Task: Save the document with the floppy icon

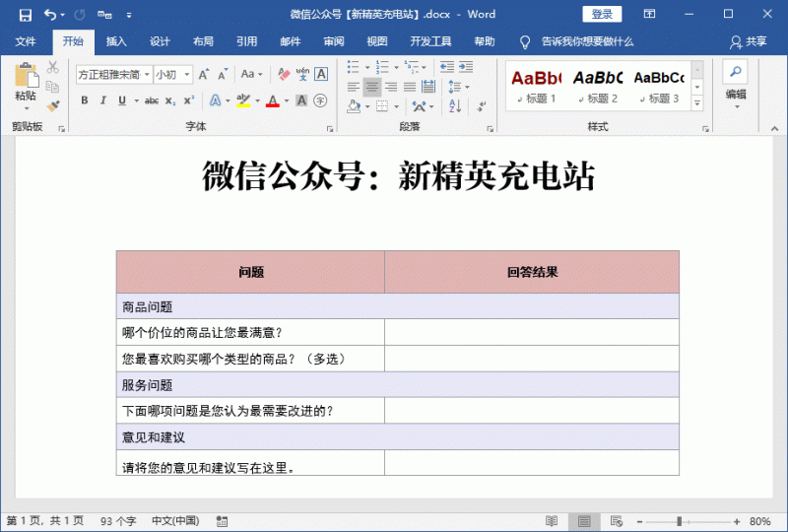Action: tap(26, 15)
